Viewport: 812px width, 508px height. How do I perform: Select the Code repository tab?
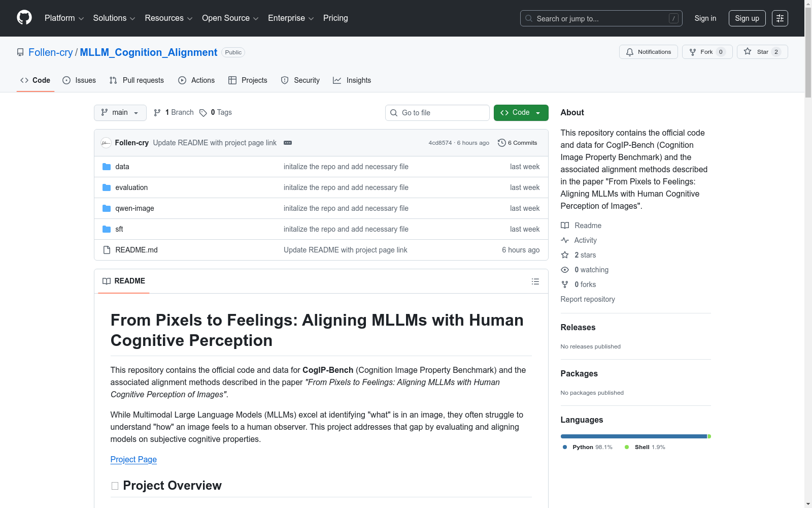(36, 80)
